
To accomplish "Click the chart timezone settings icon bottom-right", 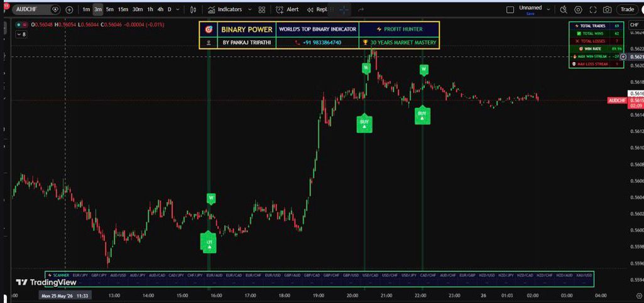I will [x=638, y=295].
